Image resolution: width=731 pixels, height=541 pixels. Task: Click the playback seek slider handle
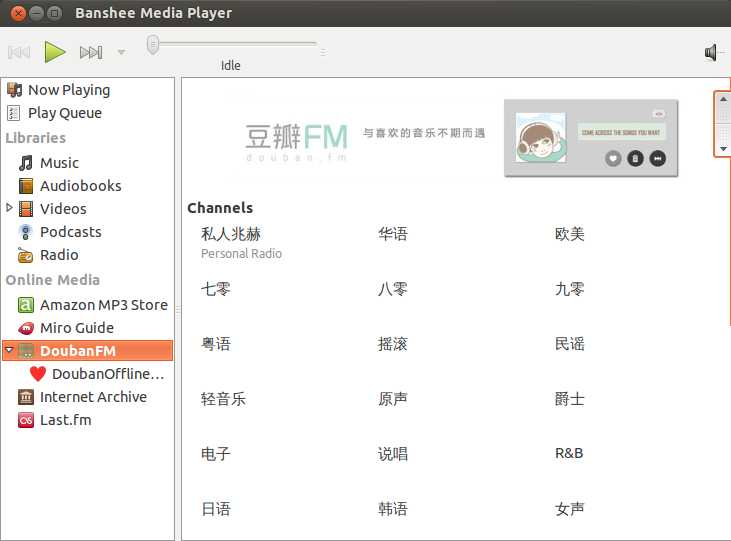[x=152, y=45]
